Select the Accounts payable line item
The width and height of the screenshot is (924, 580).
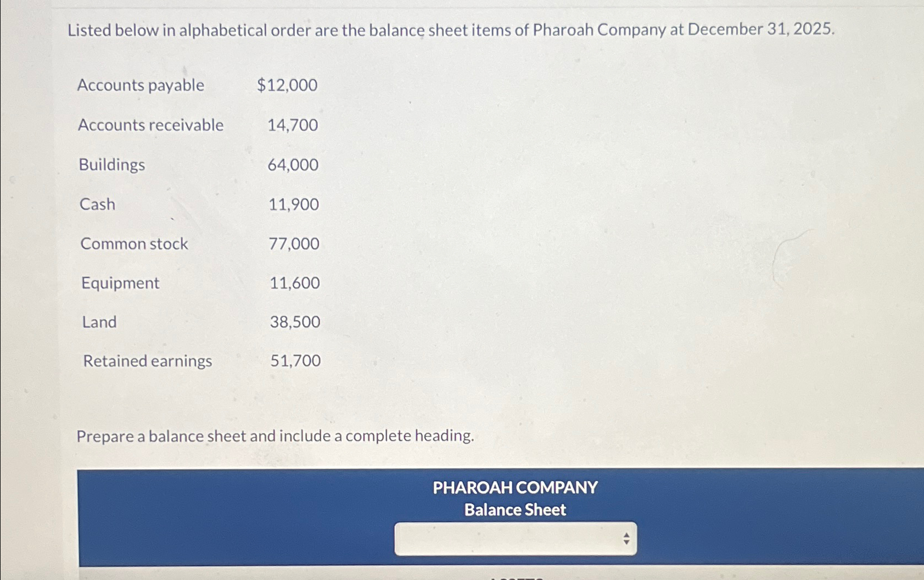141,85
